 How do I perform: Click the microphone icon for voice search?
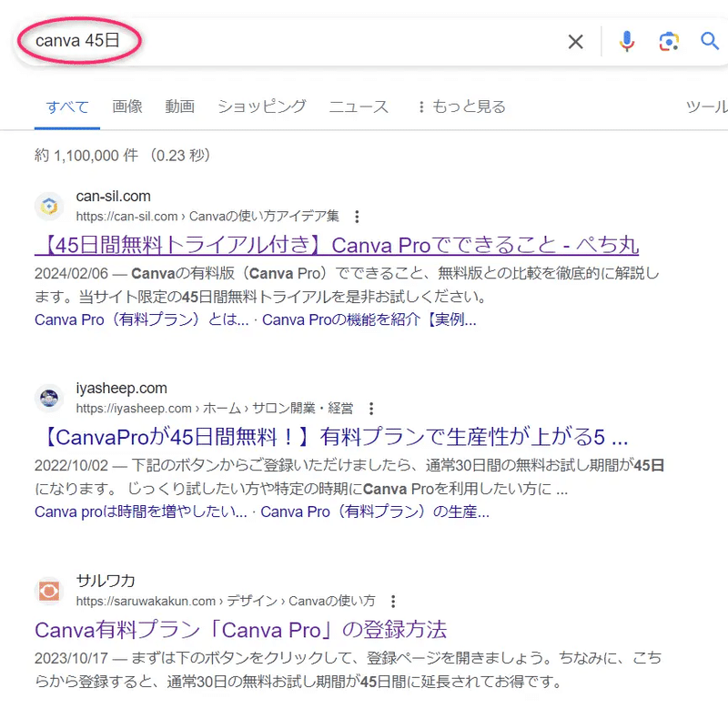tap(628, 41)
